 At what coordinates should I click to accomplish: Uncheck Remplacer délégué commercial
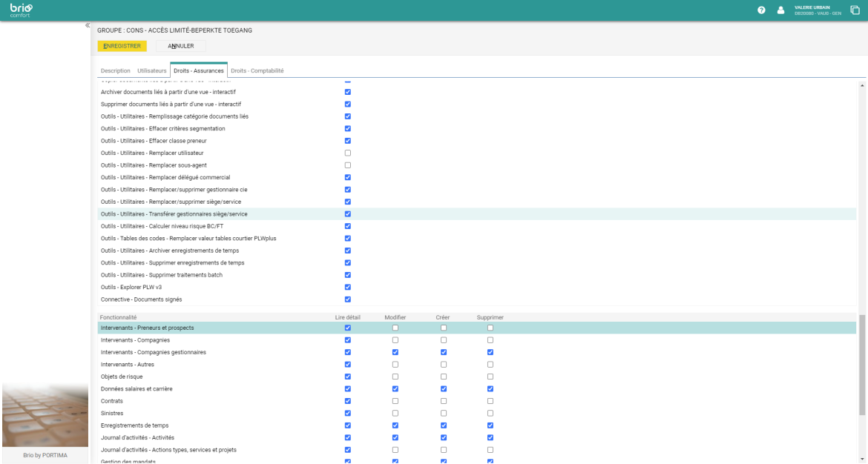[348, 178]
